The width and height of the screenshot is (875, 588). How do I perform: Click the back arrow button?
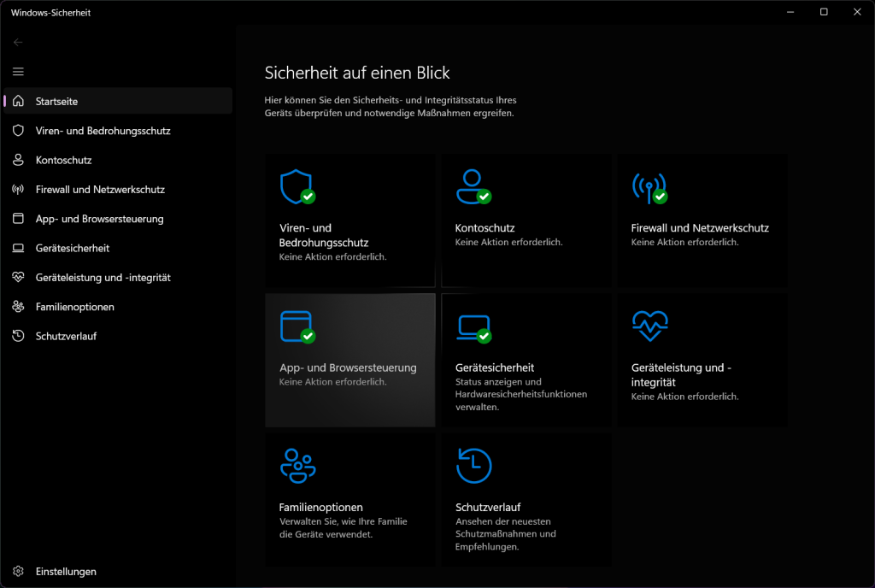[18, 42]
